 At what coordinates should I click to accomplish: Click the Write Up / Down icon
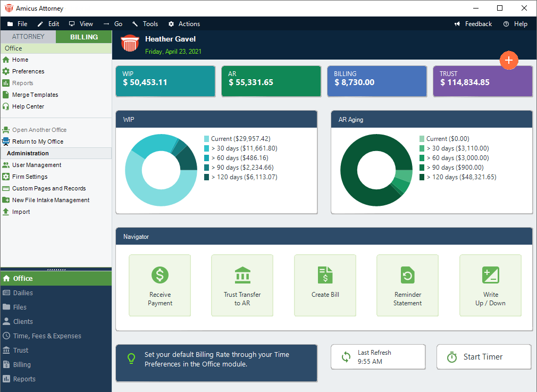[x=490, y=275]
